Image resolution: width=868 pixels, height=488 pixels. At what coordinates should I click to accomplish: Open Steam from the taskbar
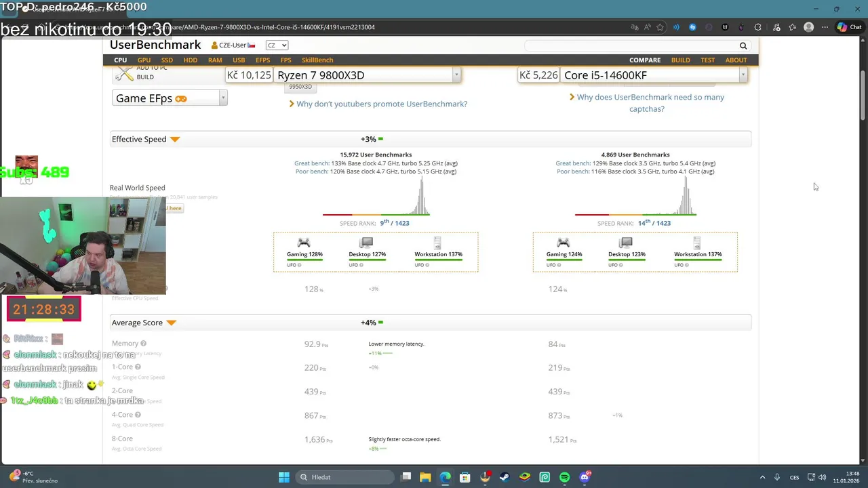tap(505, 477)
